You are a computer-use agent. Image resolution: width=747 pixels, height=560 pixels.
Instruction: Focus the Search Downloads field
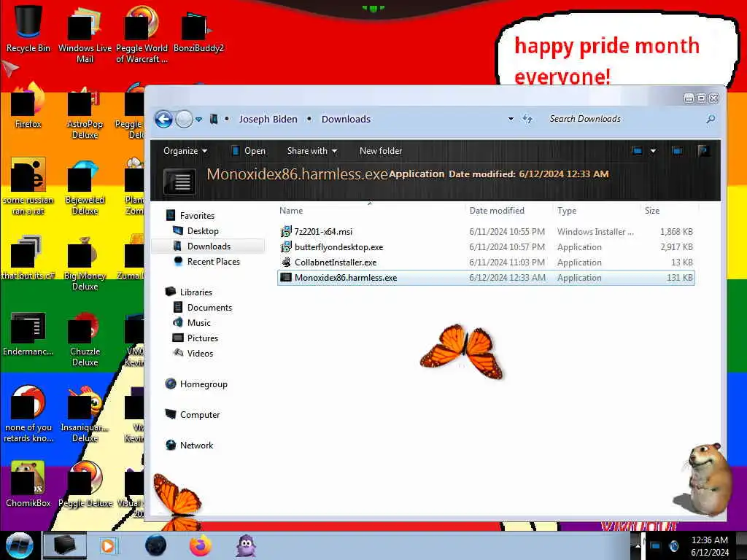pyautogui.click(x=624, y=119)
